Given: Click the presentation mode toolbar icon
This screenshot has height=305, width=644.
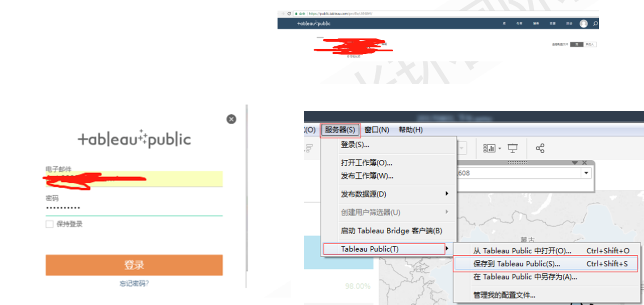Looking at the screenshot, I should coord(513,148).
